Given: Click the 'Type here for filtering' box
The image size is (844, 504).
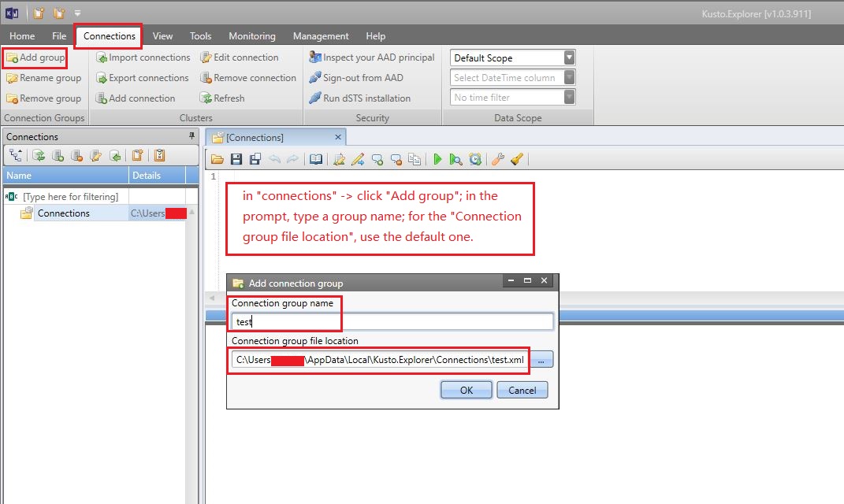Looking at the screenshot, I should (70, 197).
